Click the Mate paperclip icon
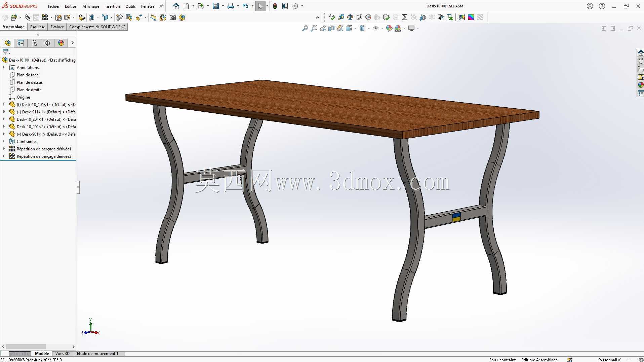This screenshot has height=362, width=644. 28,17
